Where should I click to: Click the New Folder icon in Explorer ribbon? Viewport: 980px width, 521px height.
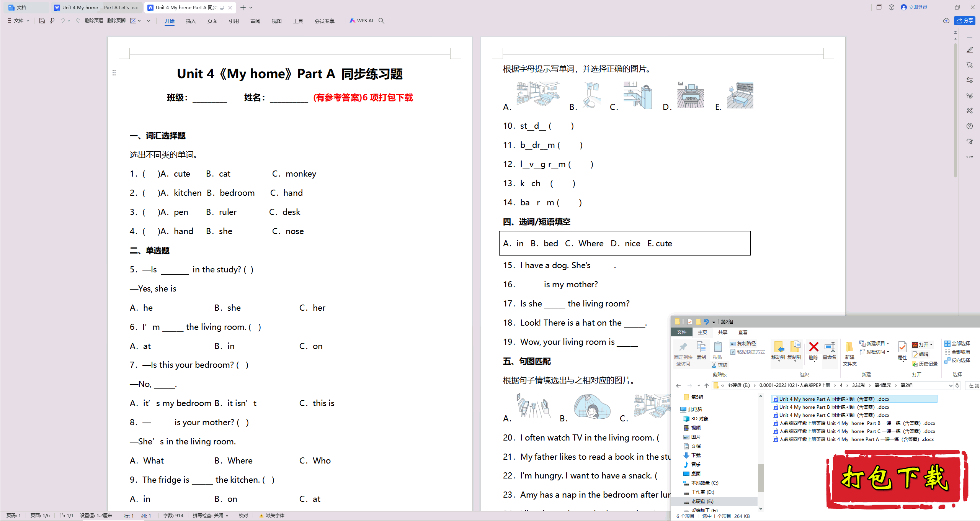pos(849,347)
